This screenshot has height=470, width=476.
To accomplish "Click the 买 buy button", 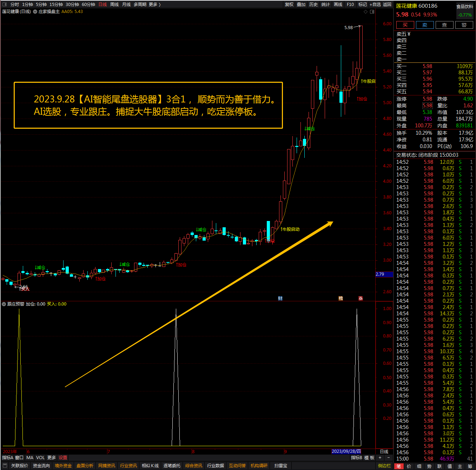I will pos(405,25).
